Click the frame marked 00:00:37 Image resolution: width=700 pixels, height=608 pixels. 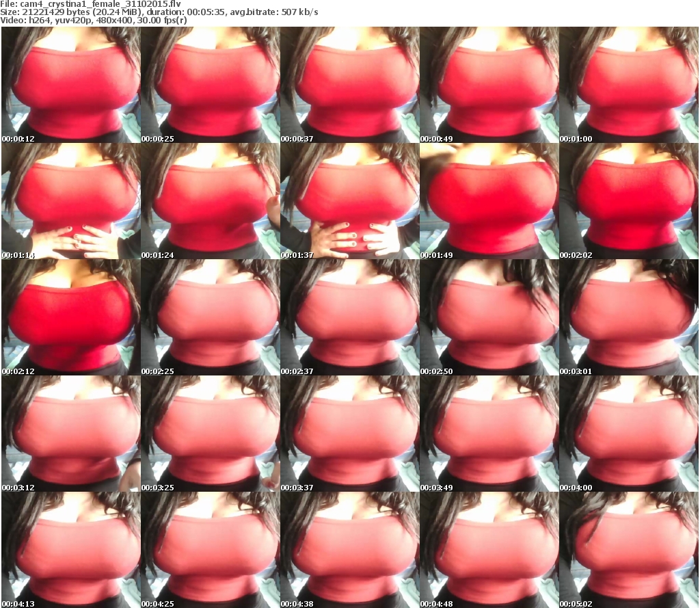350,85
